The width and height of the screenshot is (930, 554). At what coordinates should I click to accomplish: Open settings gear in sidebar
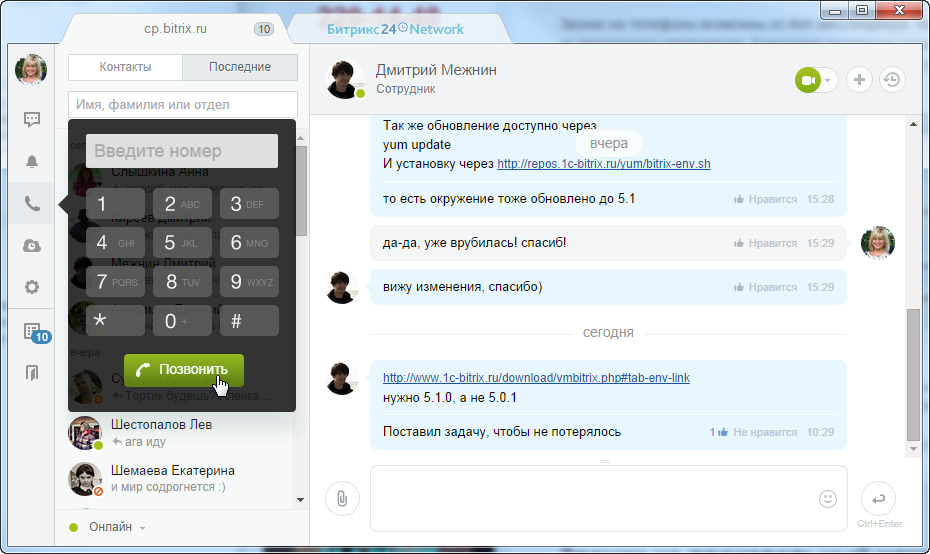click(x=32, y=287)
